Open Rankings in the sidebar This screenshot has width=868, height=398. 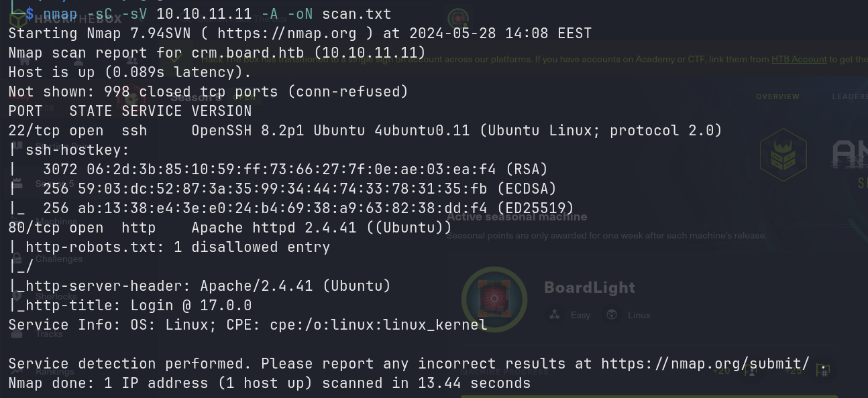[x=55, y=371]
